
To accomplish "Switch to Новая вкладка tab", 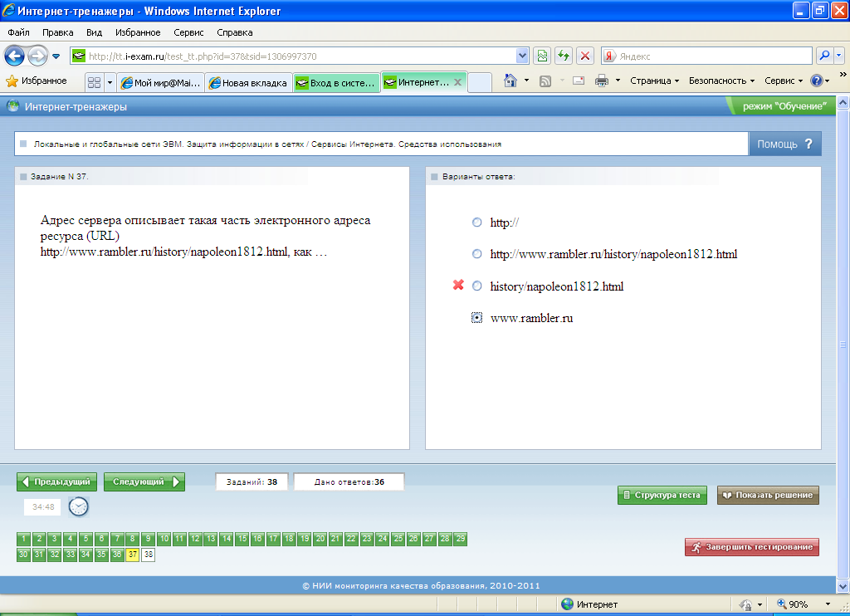I will pos(249,82).
